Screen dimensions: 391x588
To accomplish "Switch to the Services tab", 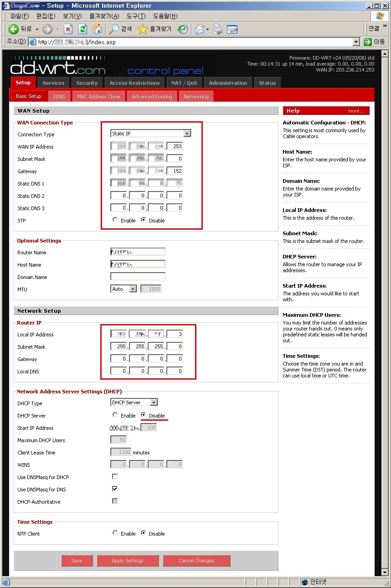I will [53, 83].
